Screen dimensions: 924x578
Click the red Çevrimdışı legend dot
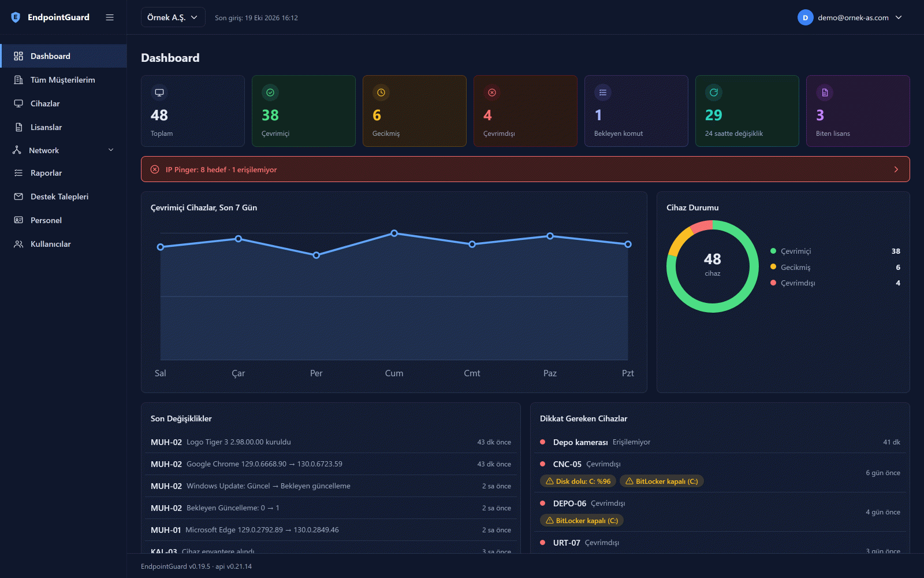(773, 283)
